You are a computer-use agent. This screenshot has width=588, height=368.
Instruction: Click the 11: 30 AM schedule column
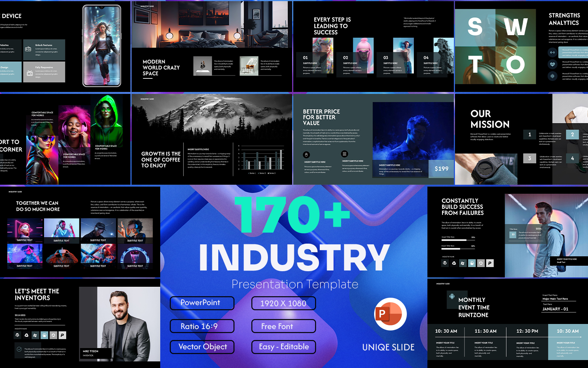point(485,343)
